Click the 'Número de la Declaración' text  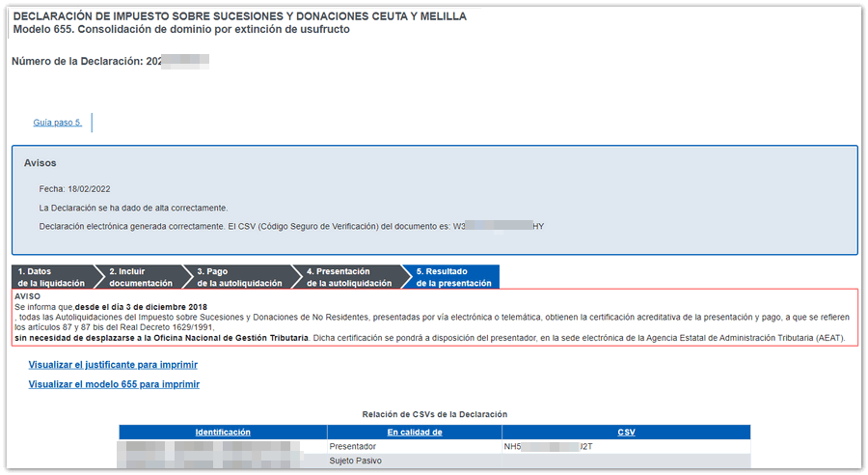coord(77,61)
